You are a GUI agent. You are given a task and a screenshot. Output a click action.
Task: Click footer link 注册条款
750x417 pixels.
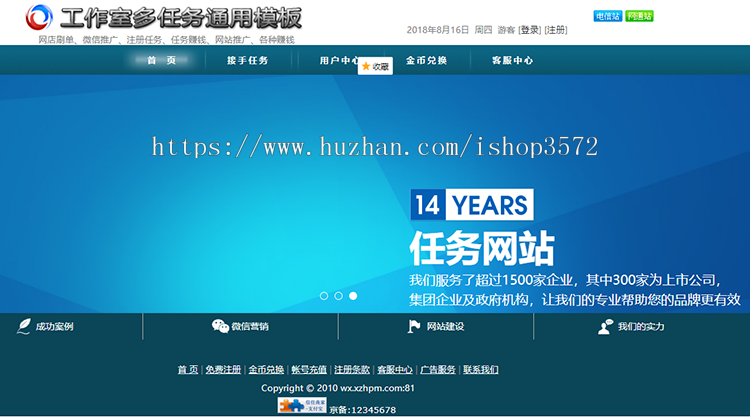(352, 370)
